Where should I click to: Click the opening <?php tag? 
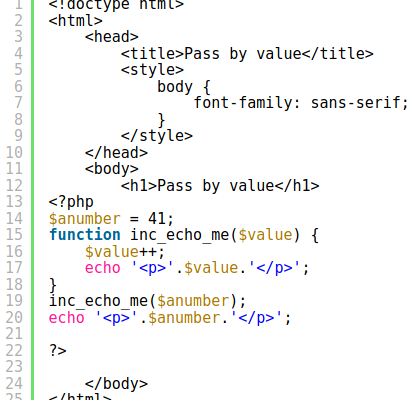tap(71, 202)
